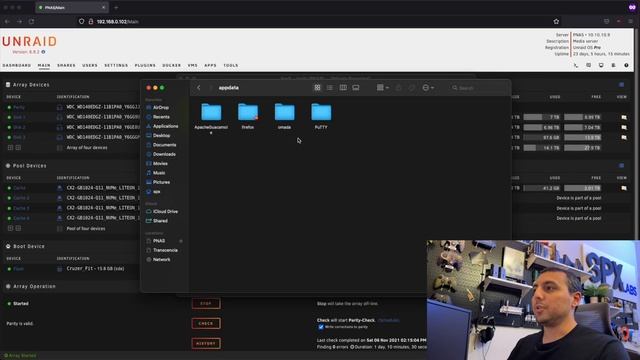The image size is (640, 360).
Task: Click the History button
Action: 206,344
